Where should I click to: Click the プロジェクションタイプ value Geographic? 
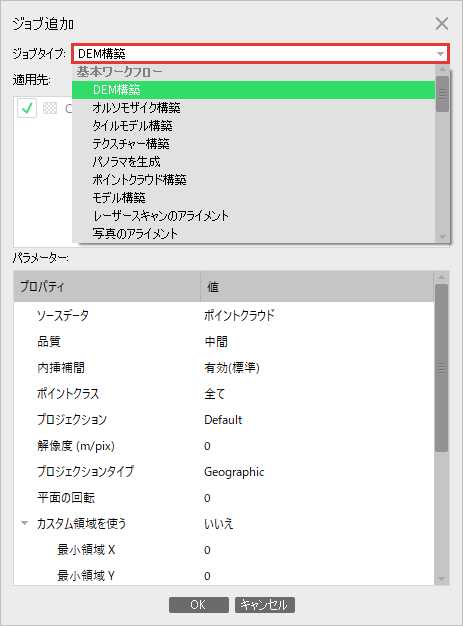tap(234, 472)
